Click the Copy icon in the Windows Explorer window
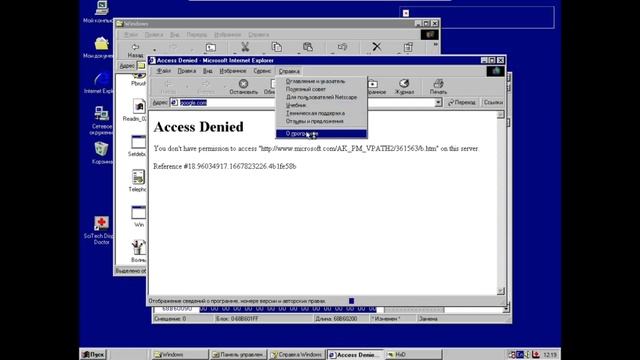This screenshot has width=640, height=360. (277, 47)
